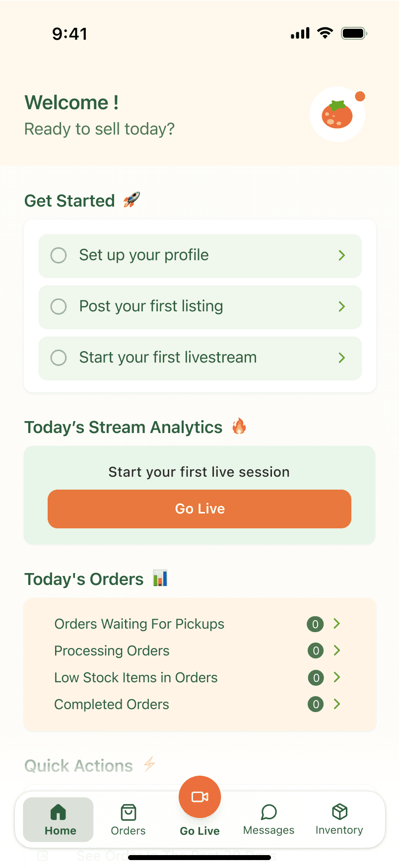399x868 pixels.
Task: Tap the orange Go Live button
Action: [199, 509]
